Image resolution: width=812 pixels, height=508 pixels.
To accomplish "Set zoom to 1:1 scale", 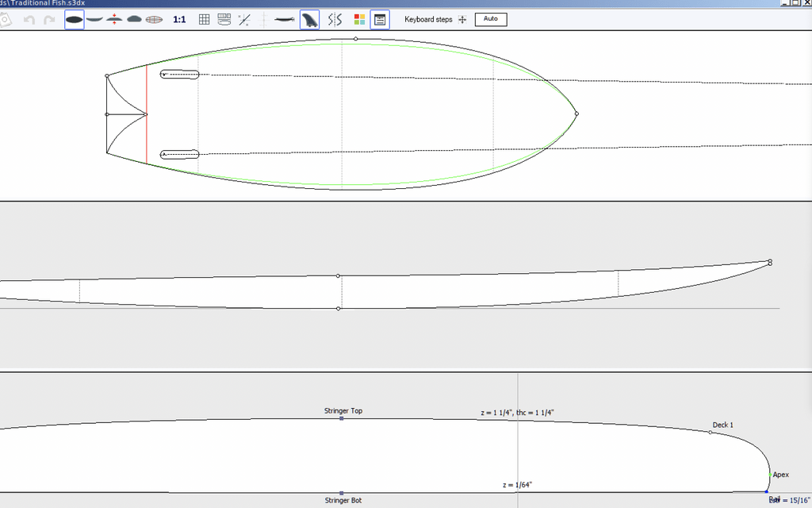I will coord(179,19).
